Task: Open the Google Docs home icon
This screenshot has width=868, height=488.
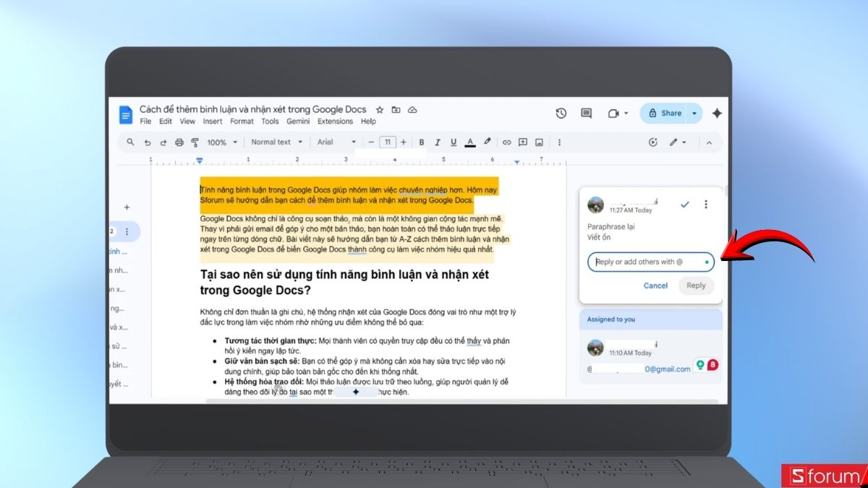Action: coord(126,114)
